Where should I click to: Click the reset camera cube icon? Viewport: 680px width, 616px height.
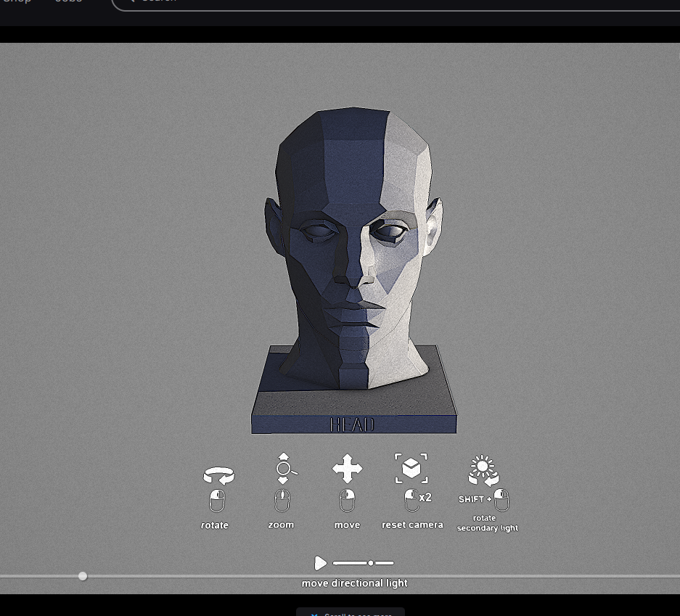pyautogui.click(x=411, y=468)
